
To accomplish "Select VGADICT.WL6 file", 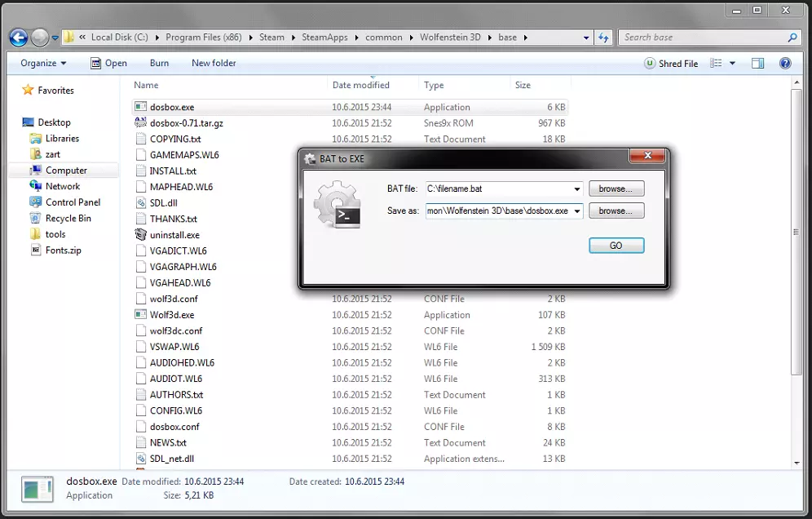I will 179,251.
